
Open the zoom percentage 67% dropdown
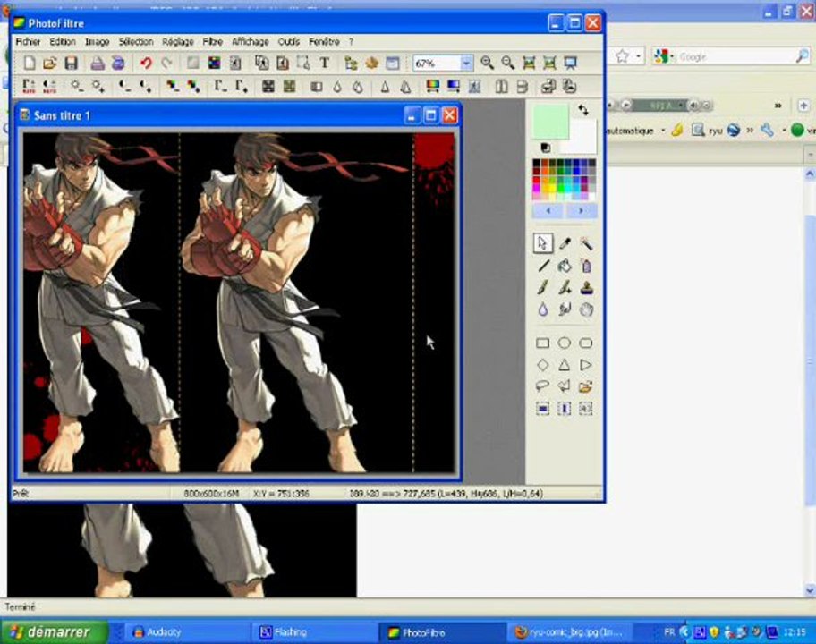tap(466, 63)
